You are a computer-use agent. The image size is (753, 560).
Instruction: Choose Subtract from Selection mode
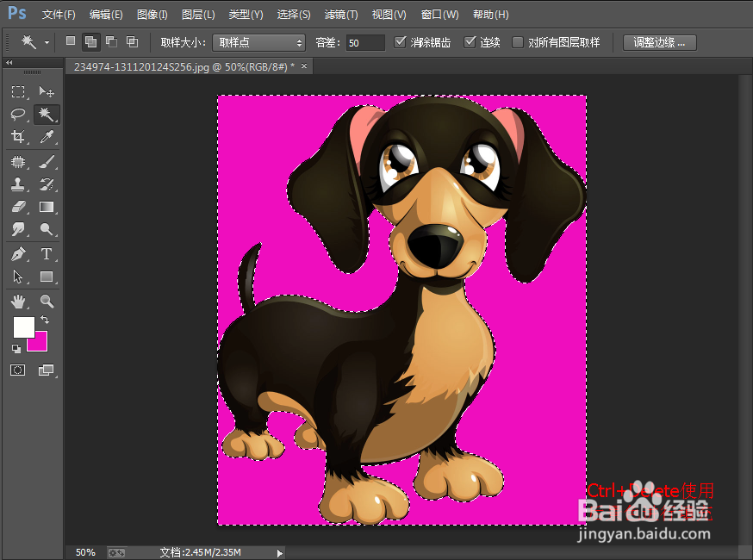[x=111, y=41]
